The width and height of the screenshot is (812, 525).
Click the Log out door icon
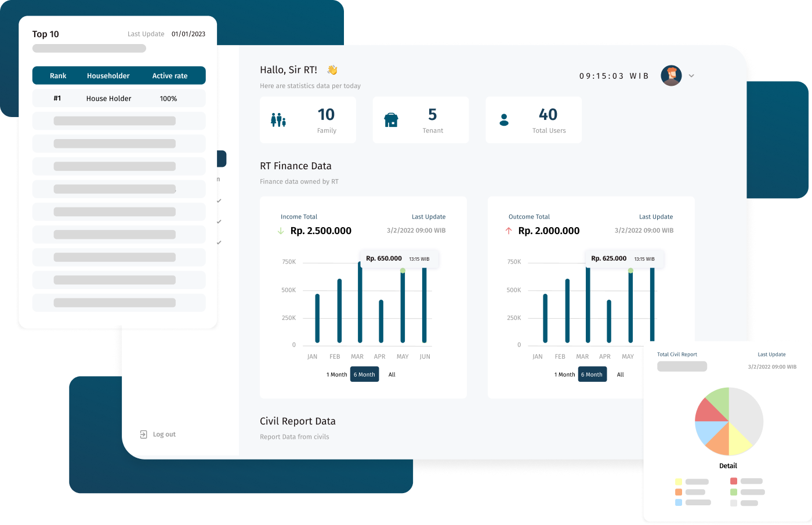(143, 434)
